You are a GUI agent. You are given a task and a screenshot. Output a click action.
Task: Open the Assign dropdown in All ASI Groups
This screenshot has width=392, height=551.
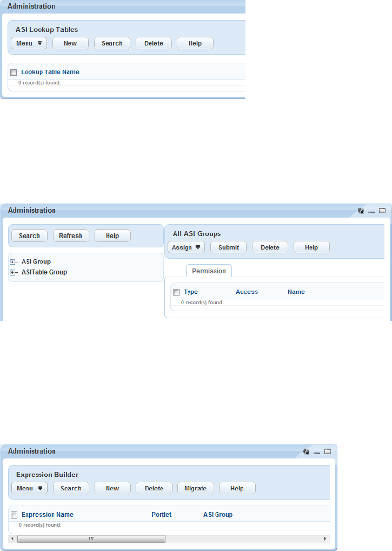point(186,247)
